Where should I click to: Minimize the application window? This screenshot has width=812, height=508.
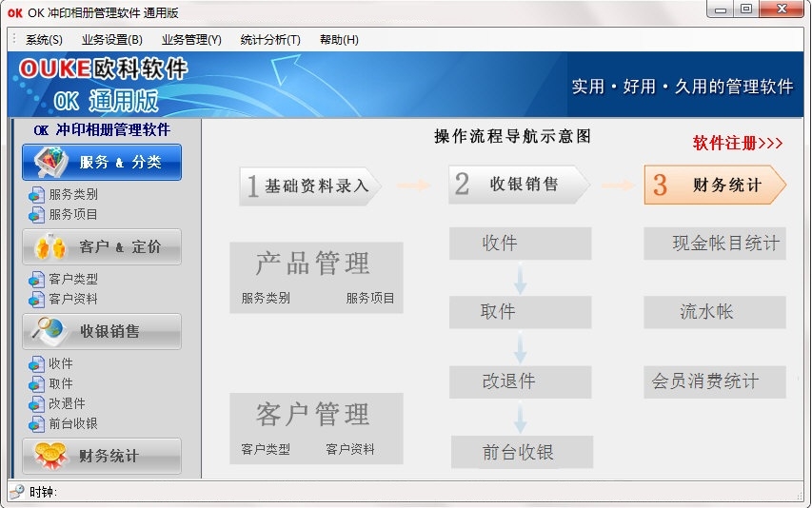pos(721,10)
